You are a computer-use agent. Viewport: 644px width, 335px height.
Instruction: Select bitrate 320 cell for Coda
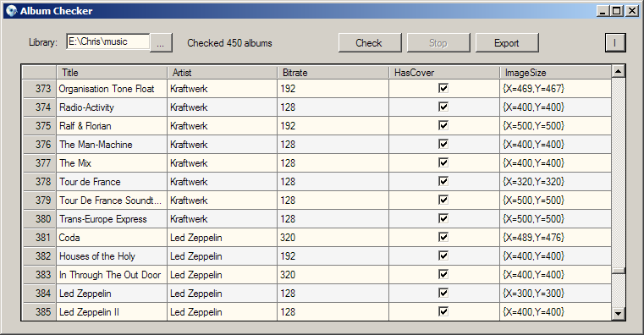tap(333, 237)
